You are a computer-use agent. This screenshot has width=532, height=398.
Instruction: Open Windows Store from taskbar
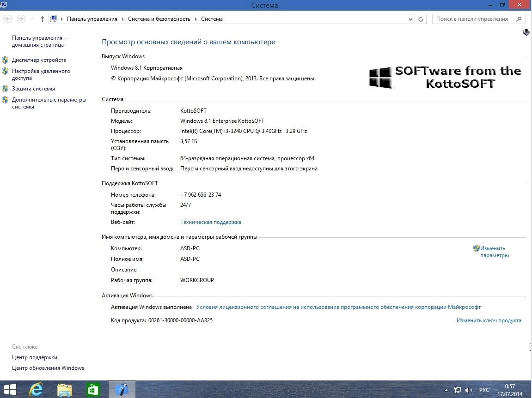92,390
